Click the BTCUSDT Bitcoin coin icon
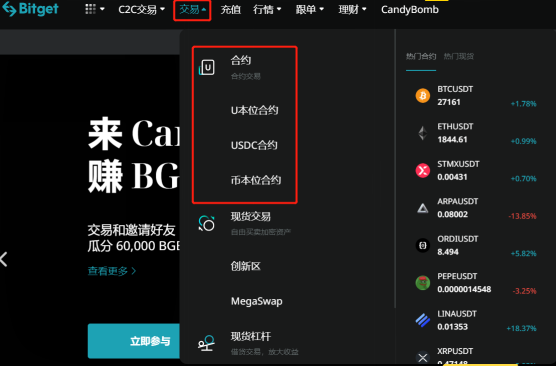 [x=423, y=95]
